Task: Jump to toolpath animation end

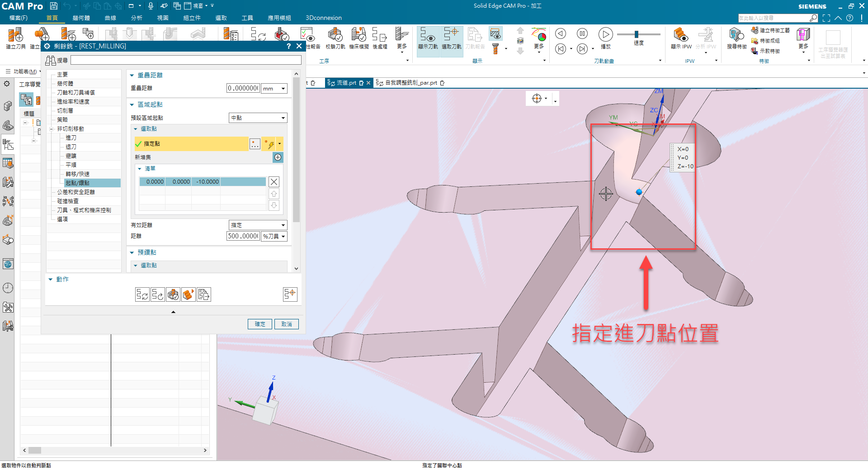Action: (582, 49)
